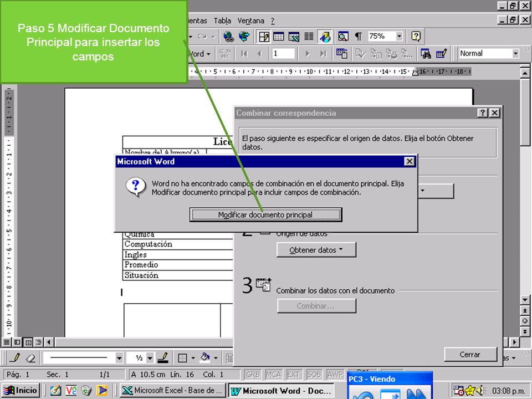Click the Promedio table cell
This screenshot has width=532, height=399.
point(177,265)
